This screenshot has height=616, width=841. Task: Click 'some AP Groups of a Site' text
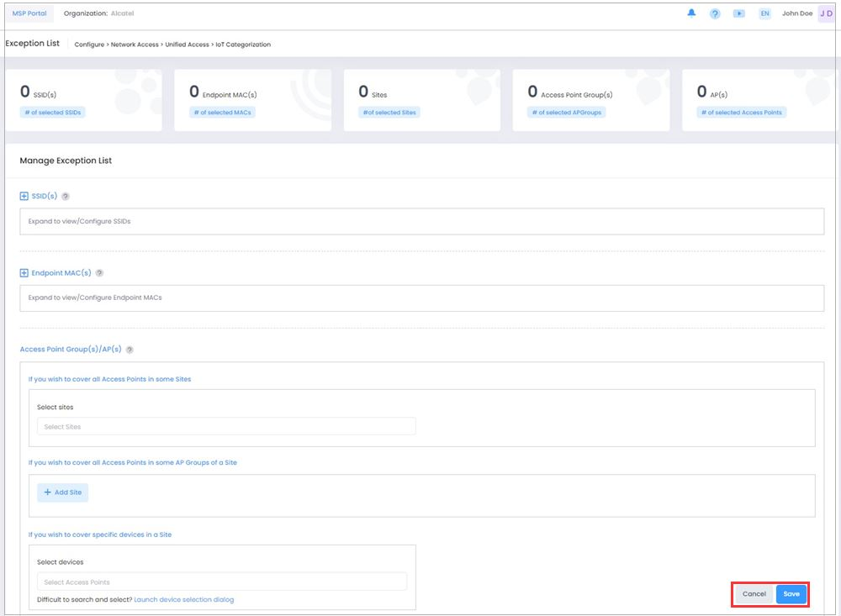(196, 463)
